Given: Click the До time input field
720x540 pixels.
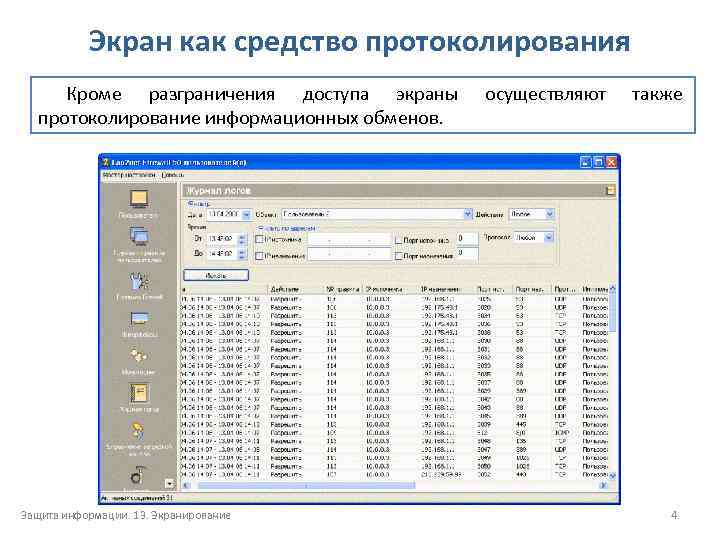Looking at the screenshot, I should pyautogui.click(x=222, y=254).
